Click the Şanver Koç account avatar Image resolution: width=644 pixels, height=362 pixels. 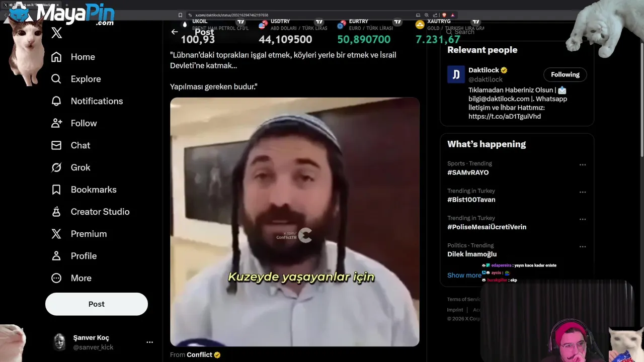60,342
